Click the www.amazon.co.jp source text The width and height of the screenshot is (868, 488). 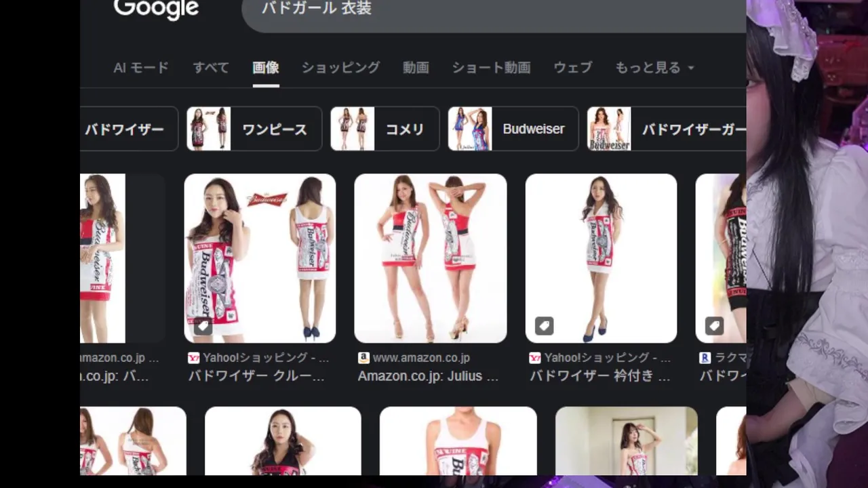(x=421, y=358)
